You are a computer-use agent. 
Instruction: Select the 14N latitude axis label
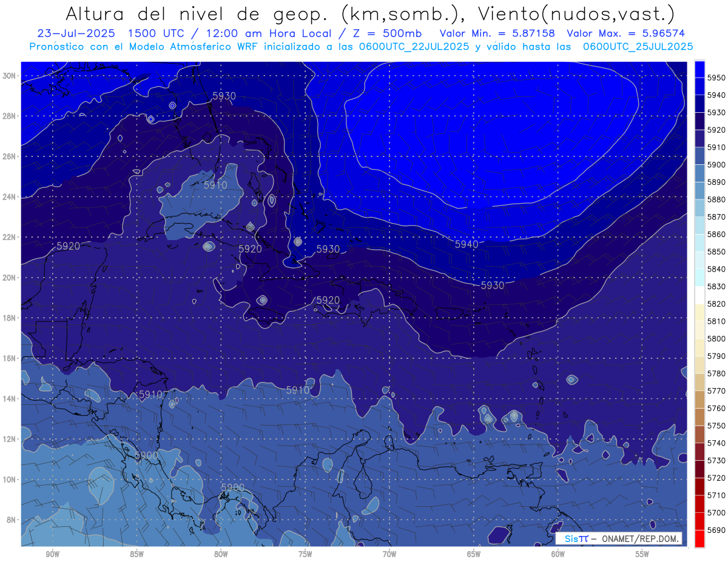10,398
